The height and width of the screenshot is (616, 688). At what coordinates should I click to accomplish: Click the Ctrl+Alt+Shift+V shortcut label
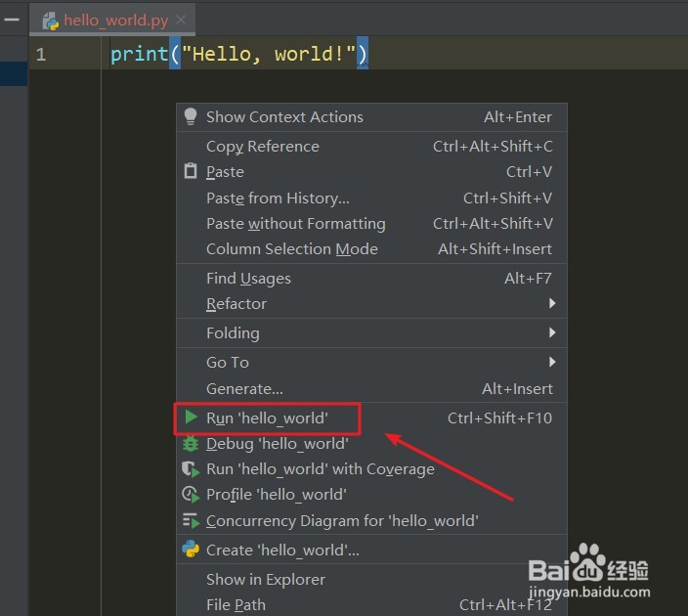(493, 224)
